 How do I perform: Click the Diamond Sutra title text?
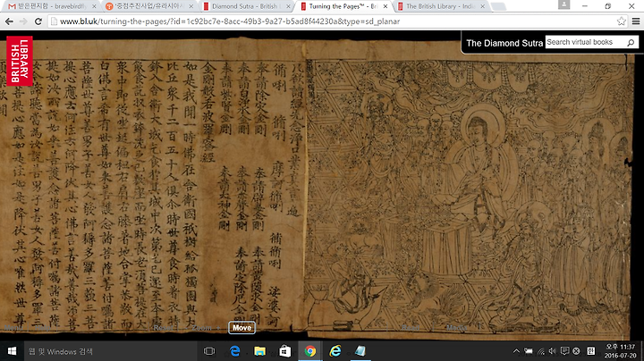(504, 43)
